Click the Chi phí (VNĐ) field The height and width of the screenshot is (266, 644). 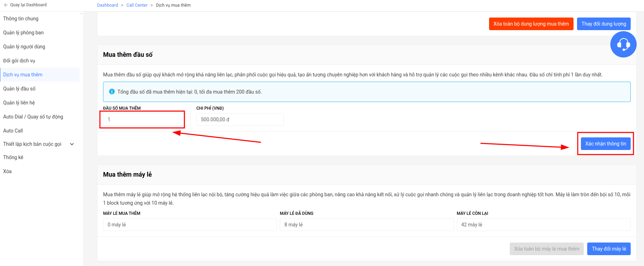[240, 120]
